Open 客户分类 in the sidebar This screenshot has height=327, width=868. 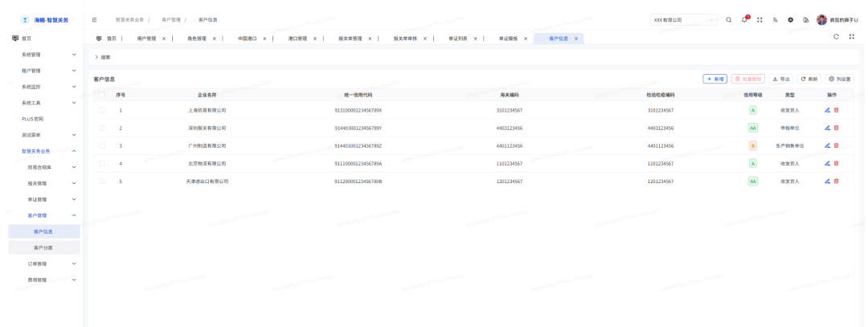(44, 247)
